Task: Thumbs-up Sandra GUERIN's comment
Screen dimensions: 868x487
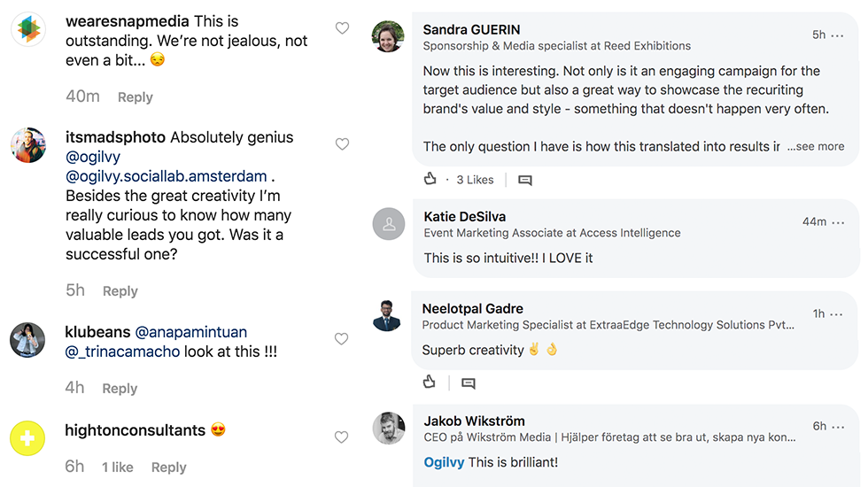Action: (430, 179)
